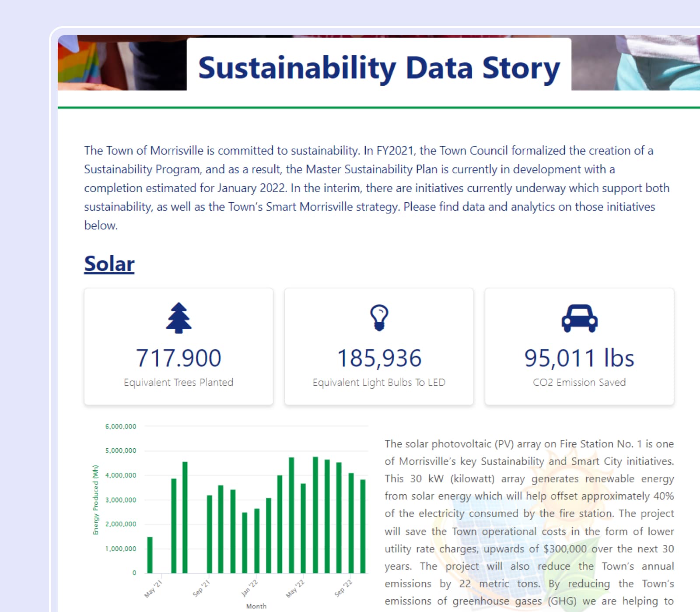The width and height of the screenshot is (700, 612).
Task: Click the Equivalent Light Bulbs To LED label
Action: point(379,383)
